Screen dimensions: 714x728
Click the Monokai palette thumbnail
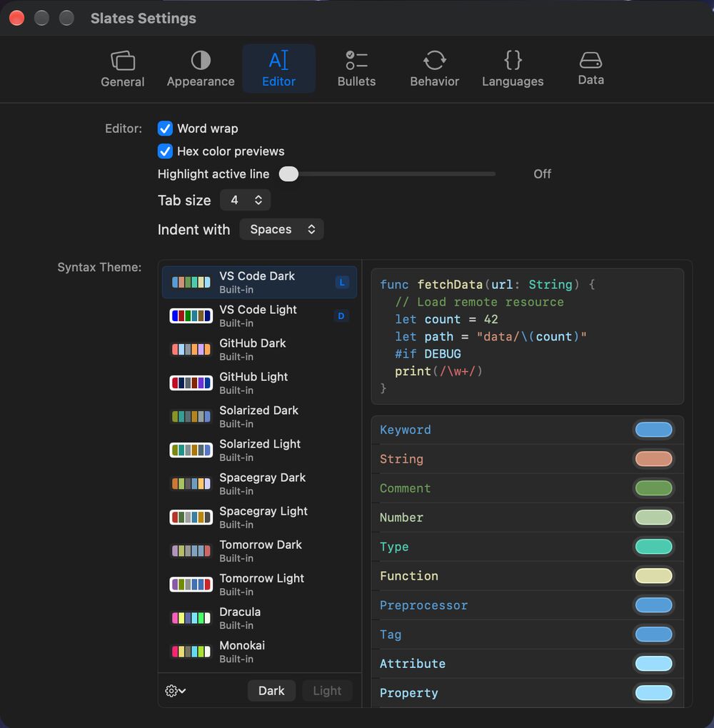[x=191, y=652]
